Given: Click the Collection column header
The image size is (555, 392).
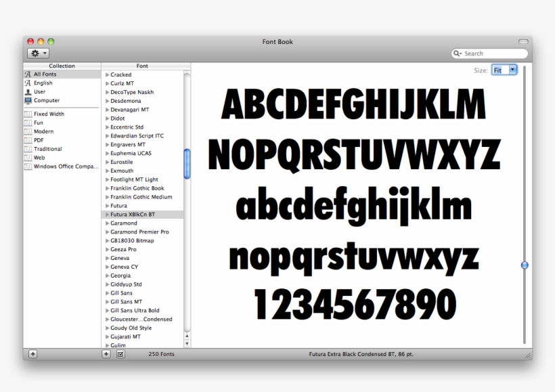Looking at the screenshot, I should pos(62,66).
